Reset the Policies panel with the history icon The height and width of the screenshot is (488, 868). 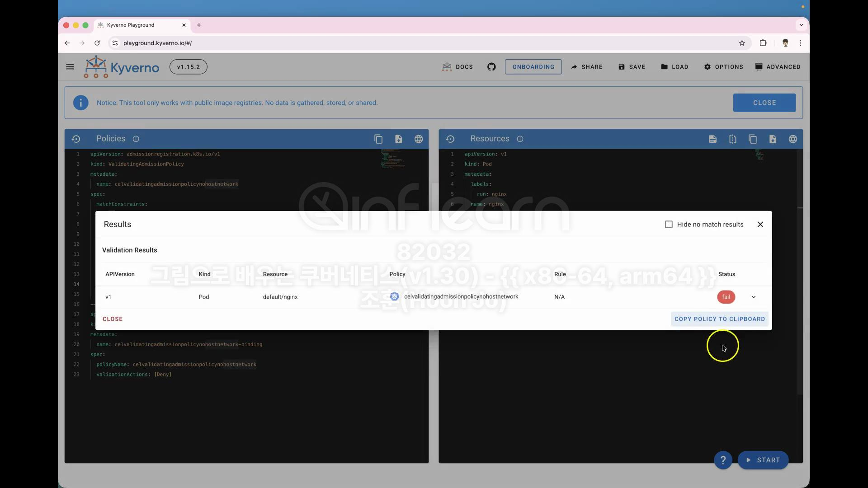pyautogui.click(x=76, y=139)
